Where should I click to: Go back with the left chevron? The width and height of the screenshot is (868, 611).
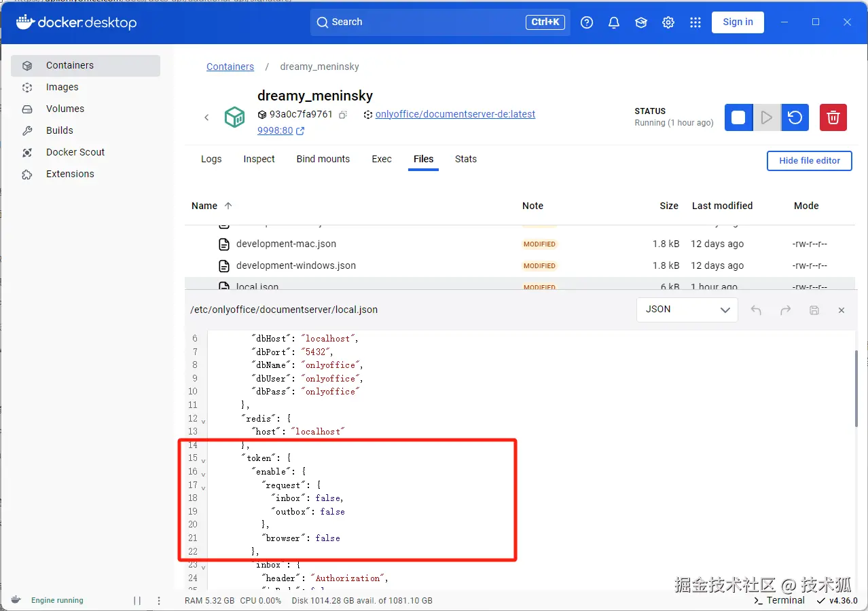[206, 117]
